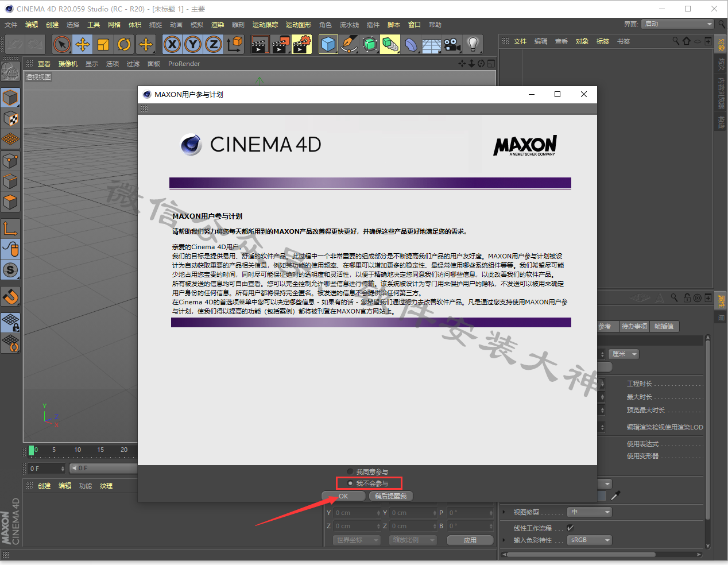Toggle the Y axis lock
This screenshot has height=565, width=728.
point(193,44)
